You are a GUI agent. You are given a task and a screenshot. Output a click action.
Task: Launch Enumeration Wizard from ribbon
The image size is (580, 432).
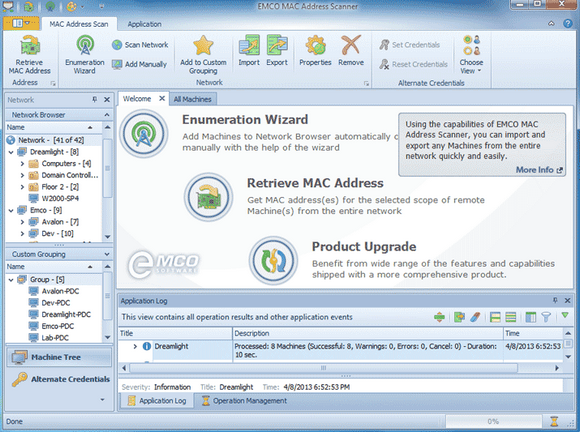point(85,55)
